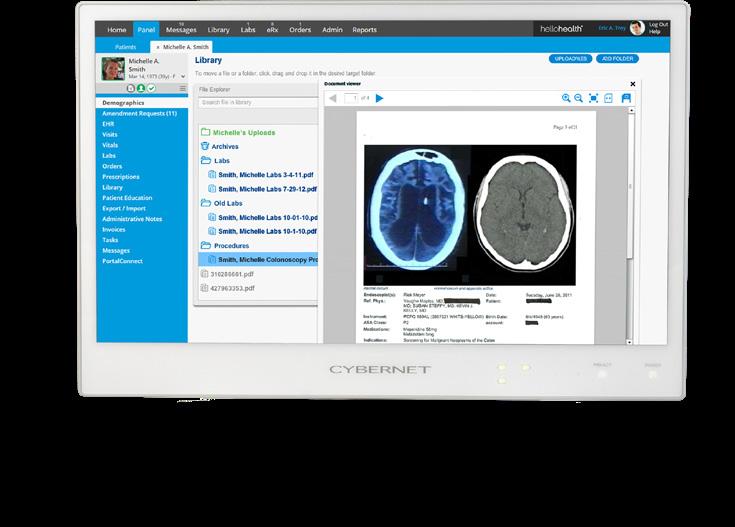The height and width of the screenshot is (527, 735).
Task: Collapse the Labs folder
Action: click(205, 160)
